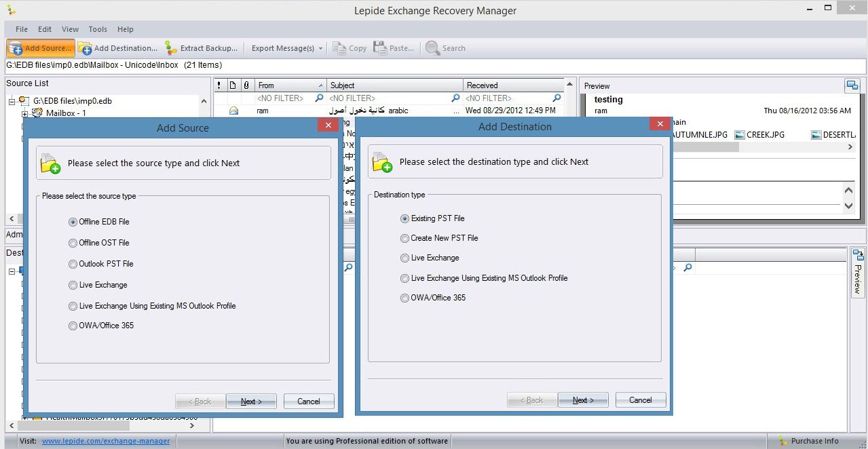
Task: Select the Offline OST File radio button
Action: pos(73,243)
